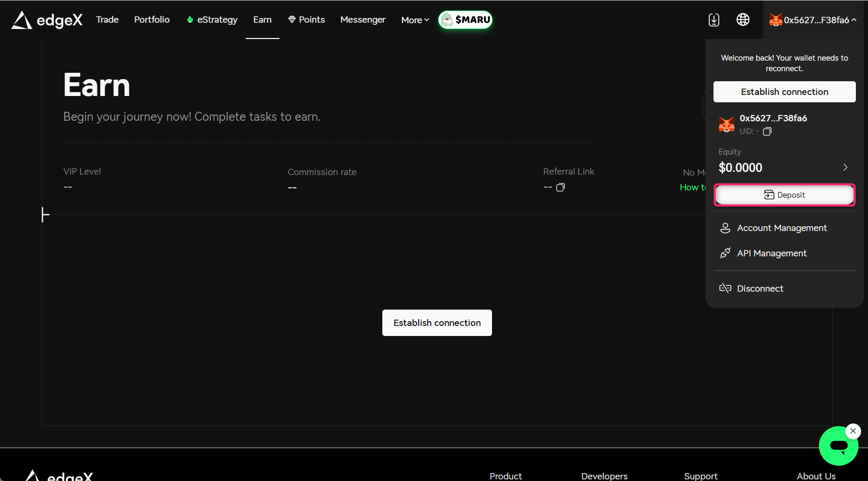Click the MetaMask fox icon in dropdown

point(727,124)
